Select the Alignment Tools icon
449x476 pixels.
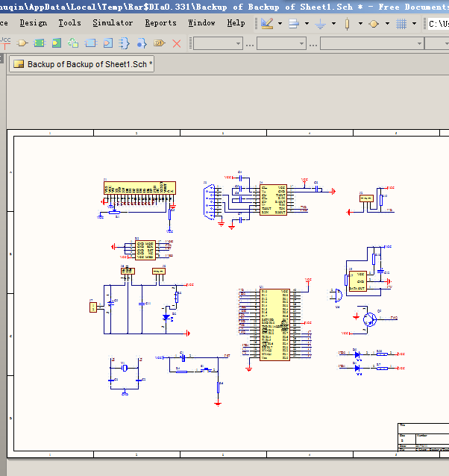(x=294, y=23)
